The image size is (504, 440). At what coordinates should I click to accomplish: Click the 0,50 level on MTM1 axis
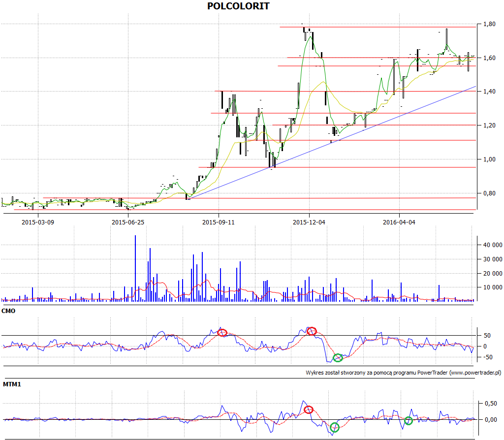pyautogui.click(x=491, y=404)
